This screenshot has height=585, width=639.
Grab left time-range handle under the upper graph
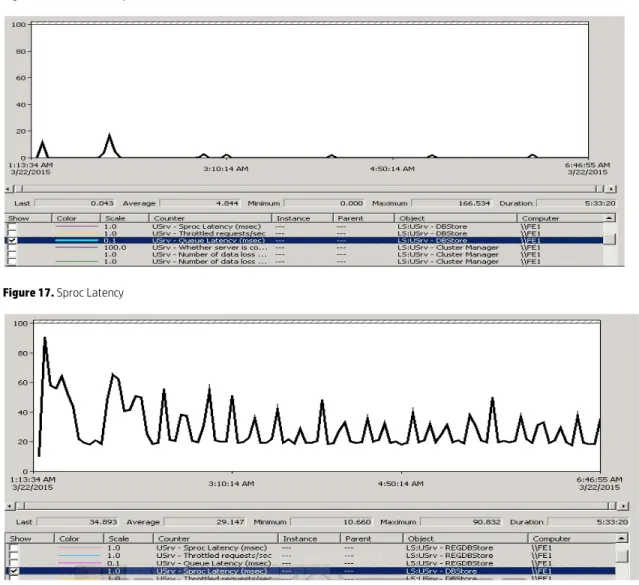(x=18, y=189)
